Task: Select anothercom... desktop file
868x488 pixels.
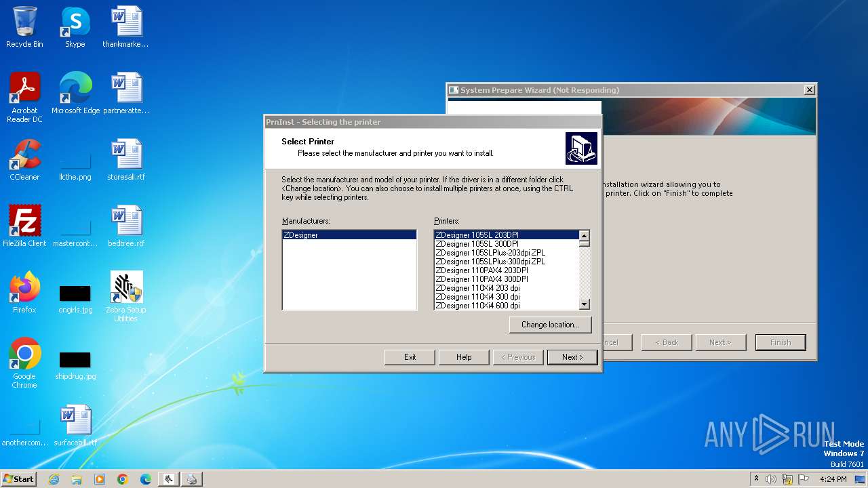Action: (24, 434)
